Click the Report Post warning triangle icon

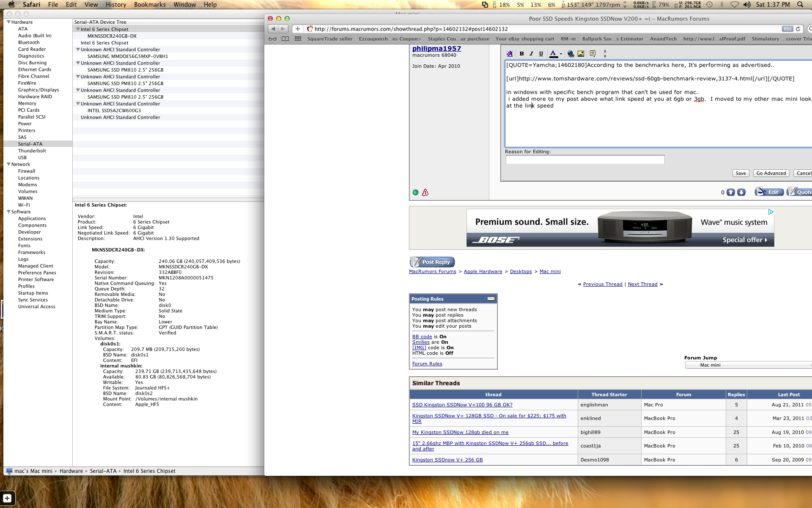(425, 193)
